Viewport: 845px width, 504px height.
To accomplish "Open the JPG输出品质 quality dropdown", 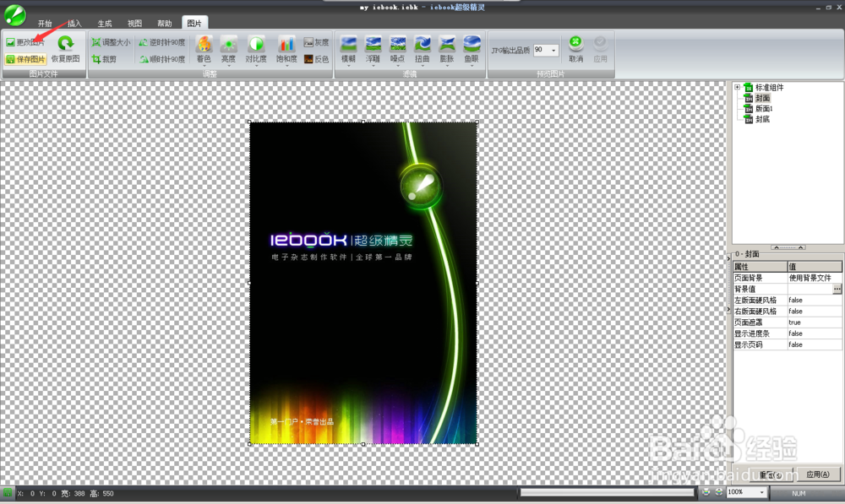I will (x=553, y=50).
